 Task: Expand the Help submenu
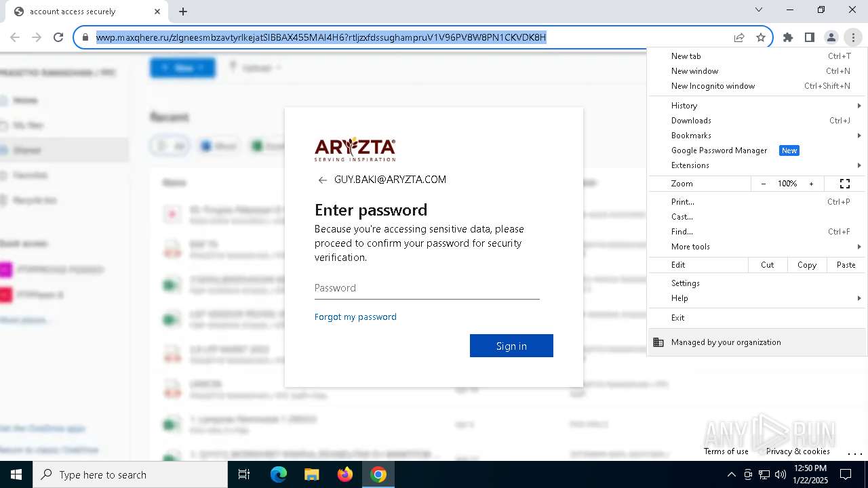point(757,298)
